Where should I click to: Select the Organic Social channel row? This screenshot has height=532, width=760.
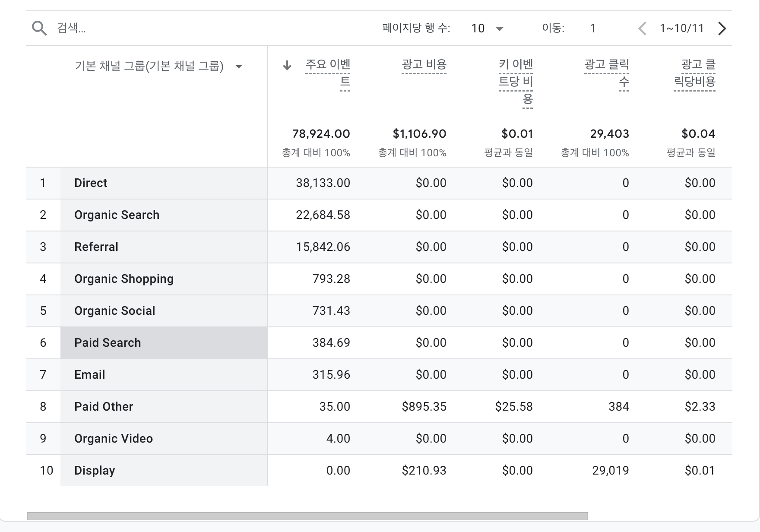coord(379,311)
